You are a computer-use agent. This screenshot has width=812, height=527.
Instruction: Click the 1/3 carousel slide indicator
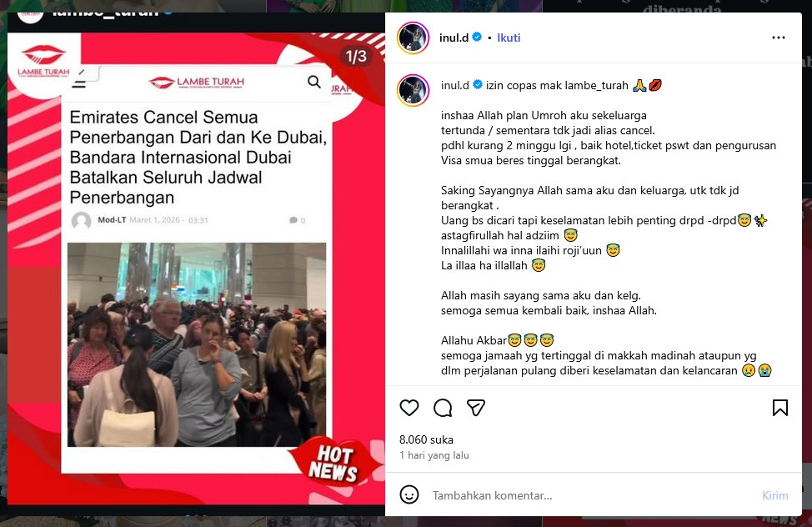click(x=356, y=57)
